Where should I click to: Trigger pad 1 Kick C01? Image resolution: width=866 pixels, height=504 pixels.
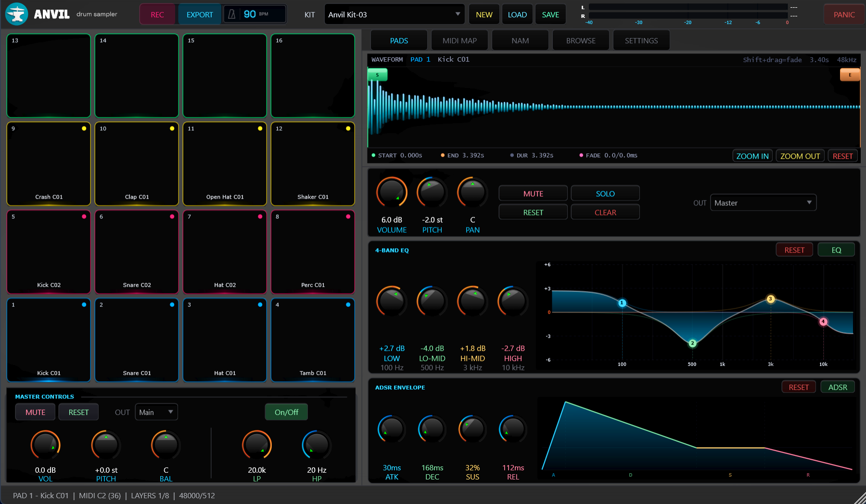click(49, 340)
